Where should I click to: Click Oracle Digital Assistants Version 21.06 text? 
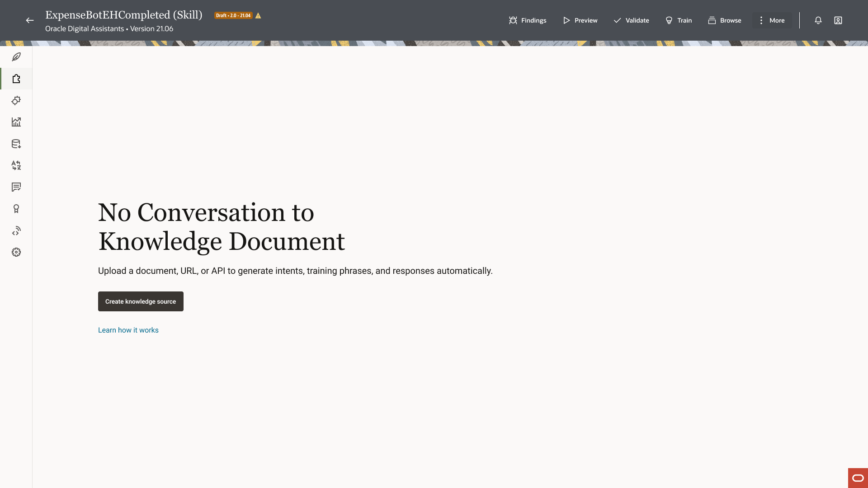click(x=109, y=28)
